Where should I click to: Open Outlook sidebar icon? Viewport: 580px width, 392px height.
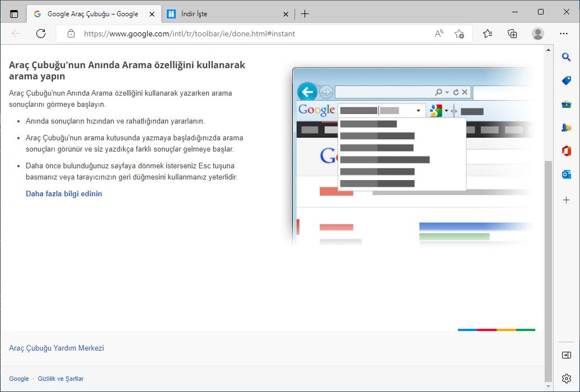point(567,174)
